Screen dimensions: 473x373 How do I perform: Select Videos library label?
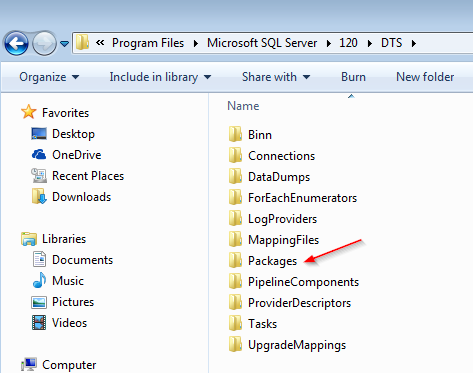(70, 323)
